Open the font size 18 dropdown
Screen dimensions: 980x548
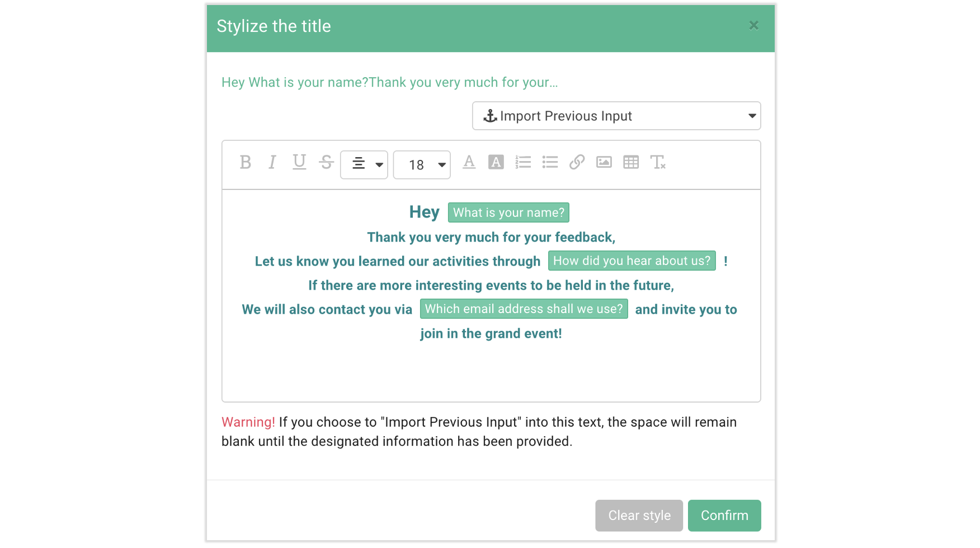pyautogui.click(x=422, y=164)
